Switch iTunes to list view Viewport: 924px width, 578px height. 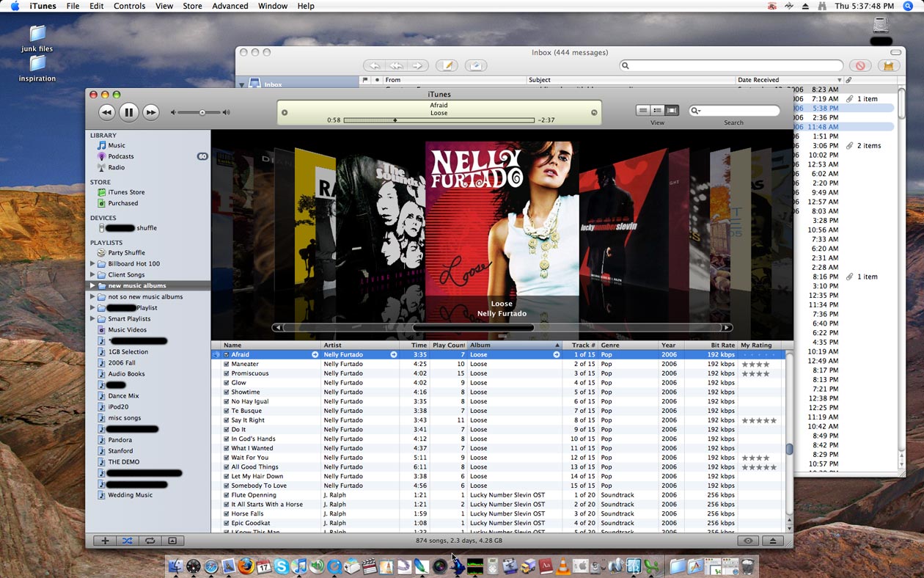(643, 110)
